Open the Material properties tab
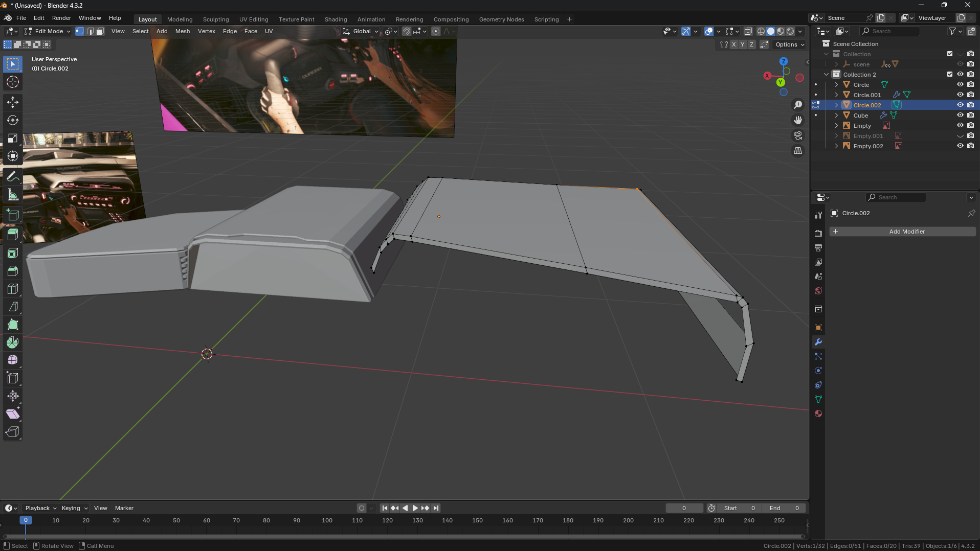980x551 pixels. 818,414
